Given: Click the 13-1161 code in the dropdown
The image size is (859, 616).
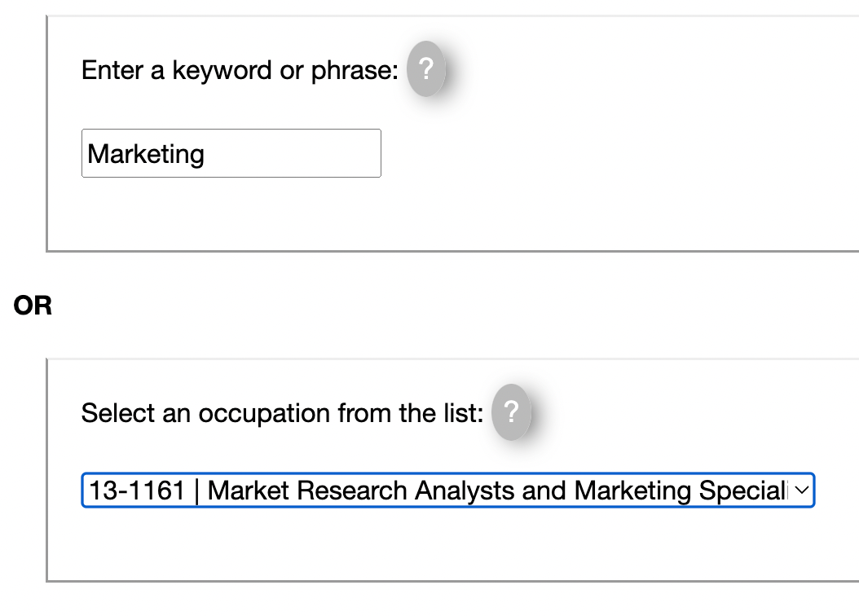Looking at the screenshot, I should [x=137, y=491].
